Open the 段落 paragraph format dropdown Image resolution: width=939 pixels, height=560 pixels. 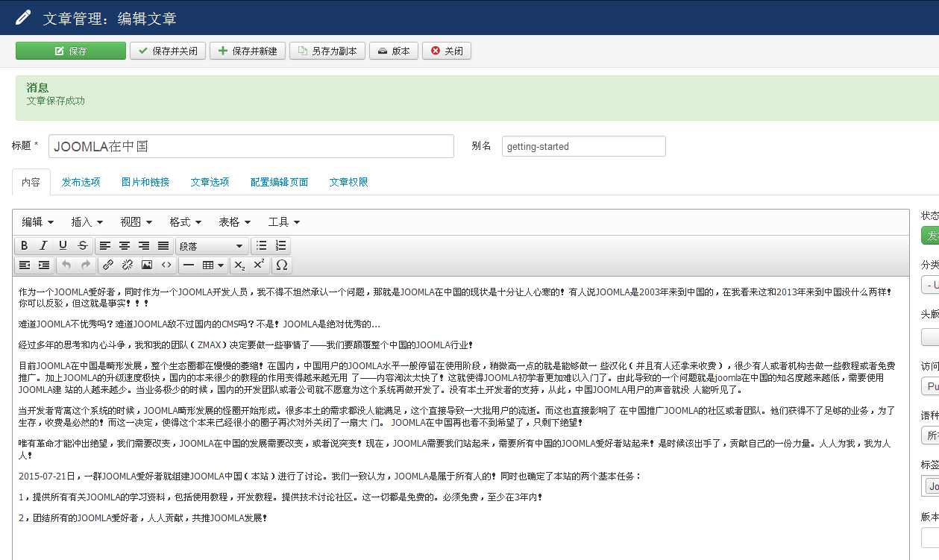212,246
